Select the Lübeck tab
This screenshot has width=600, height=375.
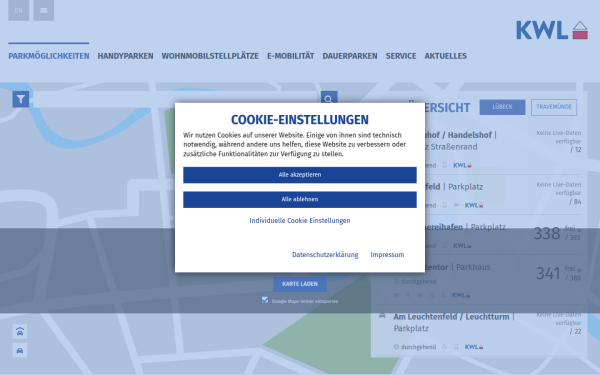pyautogui.click(x=502, y=107)
